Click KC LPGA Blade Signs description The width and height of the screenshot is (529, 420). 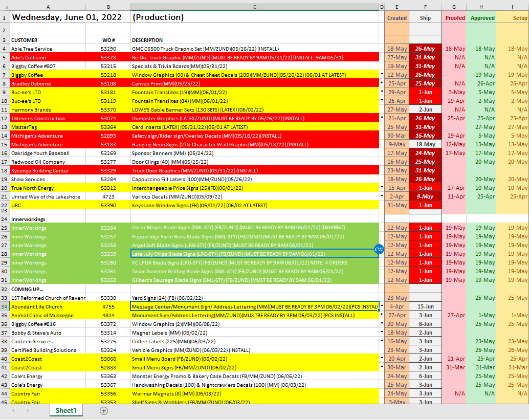coord(255,262)
